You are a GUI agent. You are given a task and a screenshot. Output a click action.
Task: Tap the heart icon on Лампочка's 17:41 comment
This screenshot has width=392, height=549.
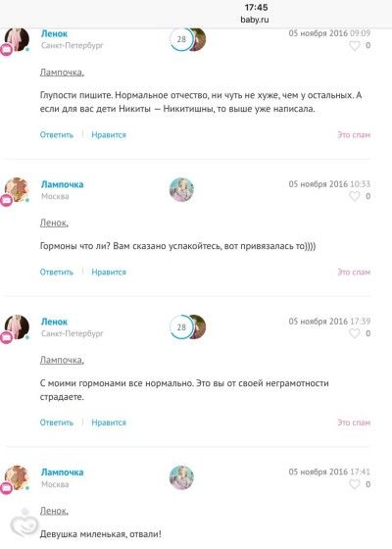coord(355,484)
